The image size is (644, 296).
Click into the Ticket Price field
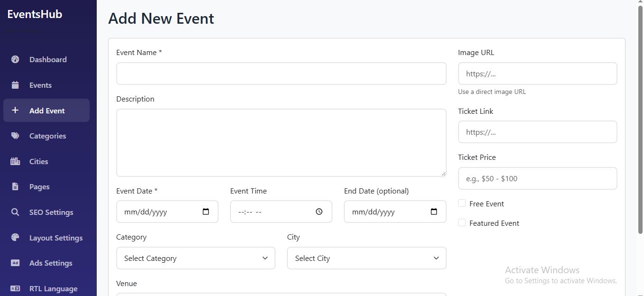coord(537,178)
